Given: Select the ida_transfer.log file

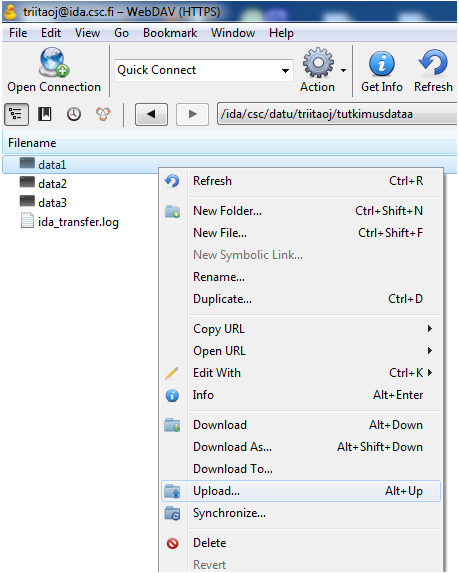Looking at the screenshot, I should pyautogui.click(x=78, y=222).
